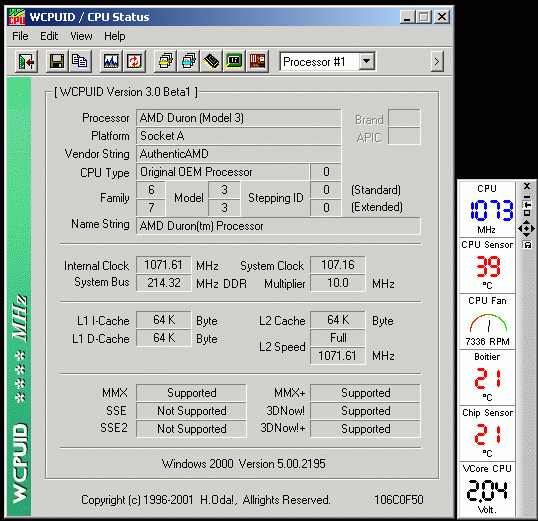This screenshot has height=521, width=538.
Task: Save CPU info with floppy disk icon
Action: coord(57,62)
